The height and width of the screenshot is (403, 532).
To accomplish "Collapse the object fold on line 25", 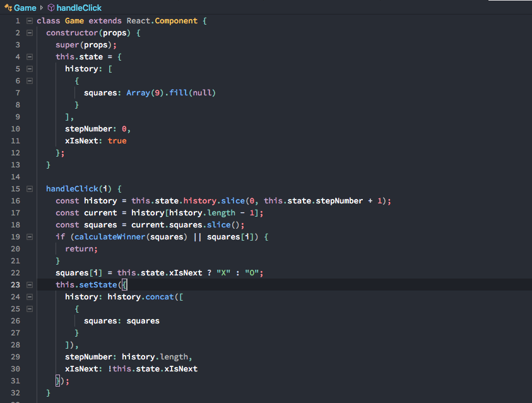I will coord(30,309).
